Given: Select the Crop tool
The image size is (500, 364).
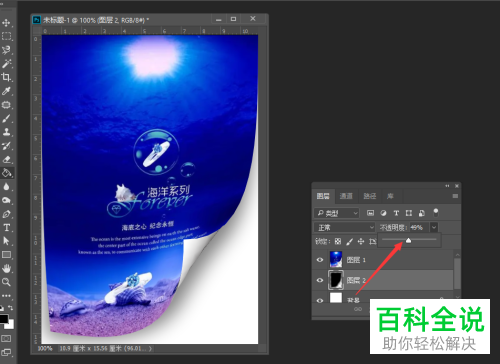Looking at the screenshot, I should 6,77.
